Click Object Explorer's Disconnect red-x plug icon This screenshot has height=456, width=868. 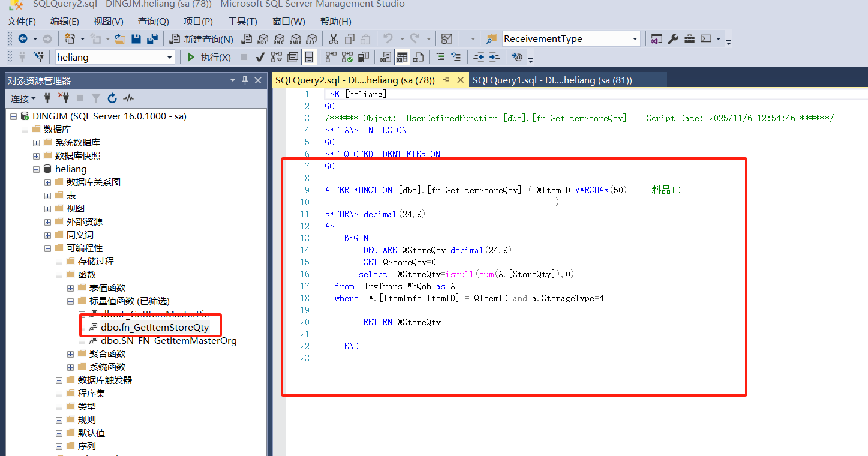[64, 97]
